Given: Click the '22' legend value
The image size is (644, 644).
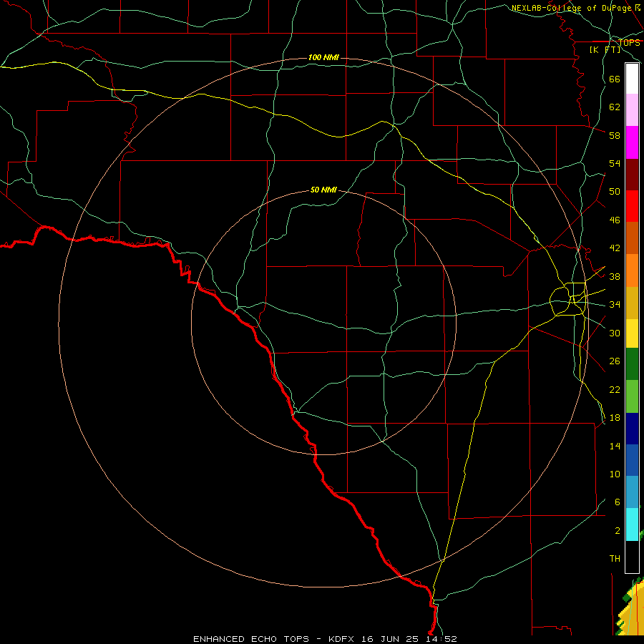Looking at the screenshot, I should 615,390.
